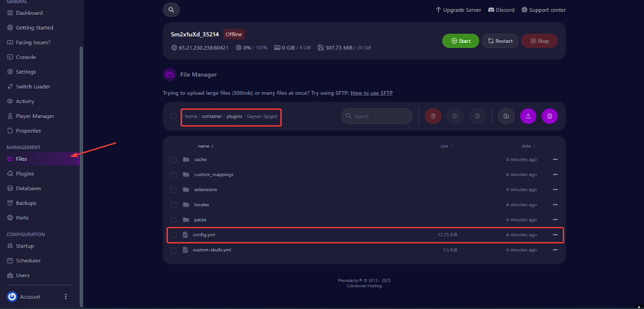Follow the How to use SFTP link
The width and height of the screenshot is (644, 309).
coord(371,93)
